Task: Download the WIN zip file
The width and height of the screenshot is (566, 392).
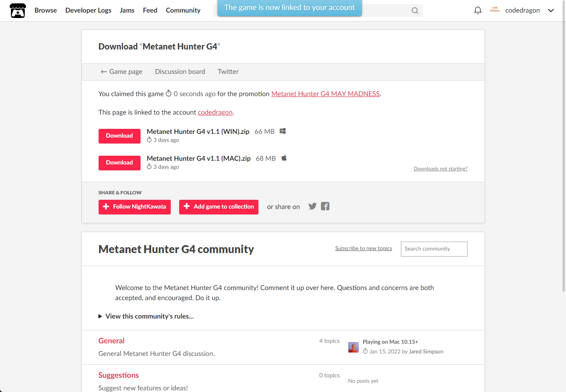Action: (x=120, y=136)
